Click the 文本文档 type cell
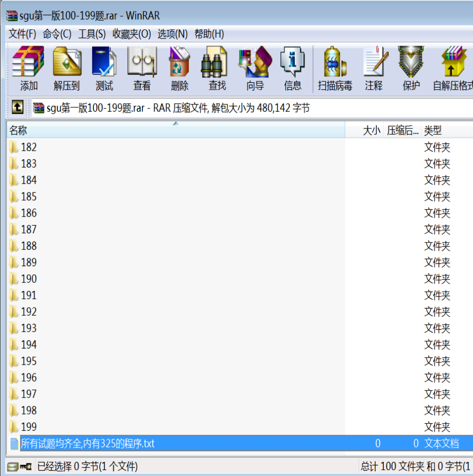Image resolution: width=473 pixels, height=476 pixels. (x=441, y=444)
